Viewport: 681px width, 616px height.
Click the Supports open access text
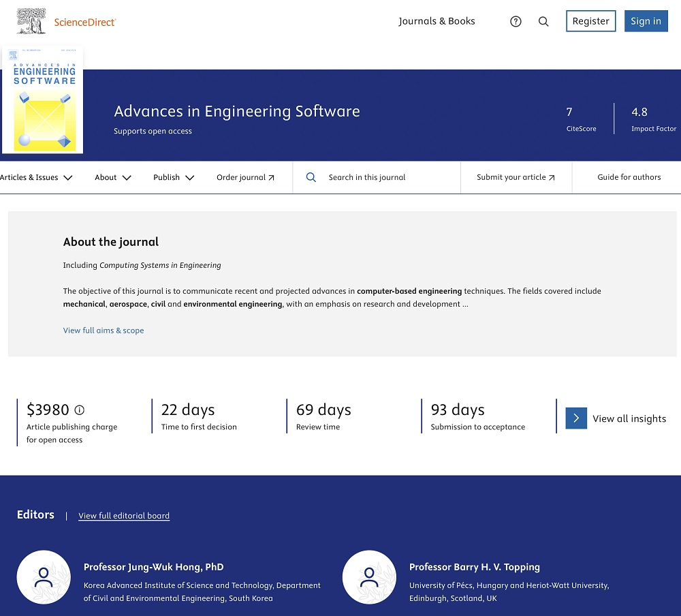[x=153, y=131]
